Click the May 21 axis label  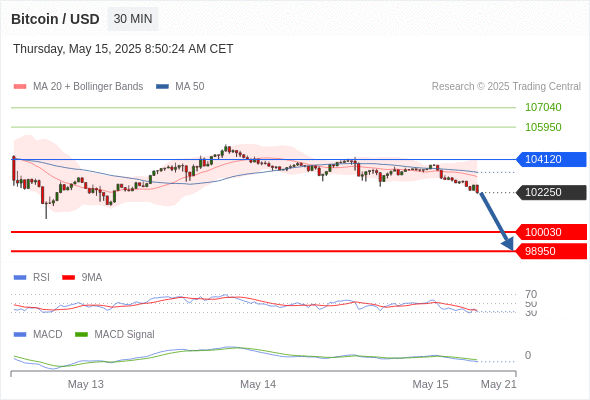(x=499, y=384)
